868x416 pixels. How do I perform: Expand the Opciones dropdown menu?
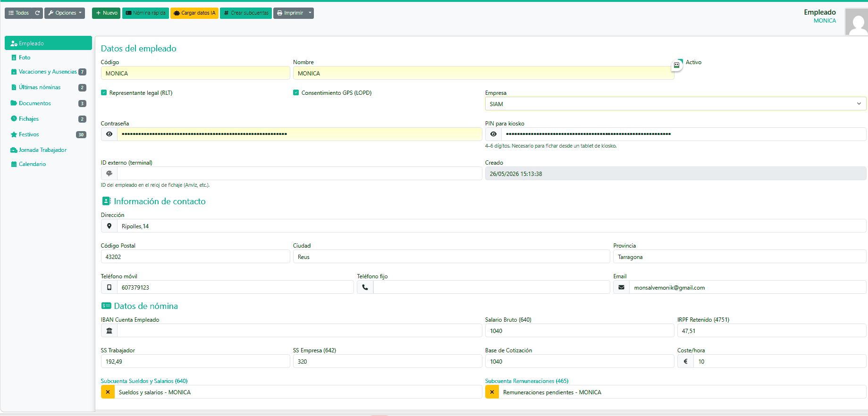pos(65,13)
